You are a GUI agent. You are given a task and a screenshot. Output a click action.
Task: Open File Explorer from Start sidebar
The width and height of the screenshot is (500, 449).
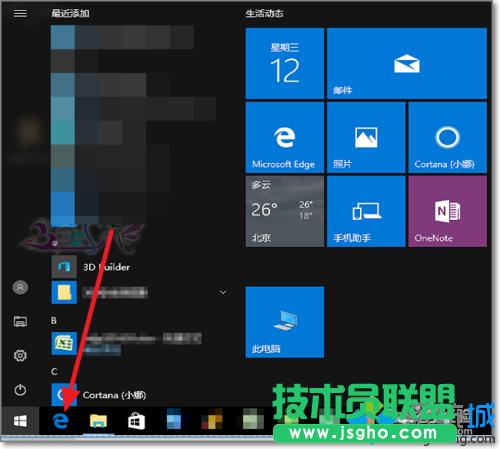pyautogui.click(x=20, y=321)
